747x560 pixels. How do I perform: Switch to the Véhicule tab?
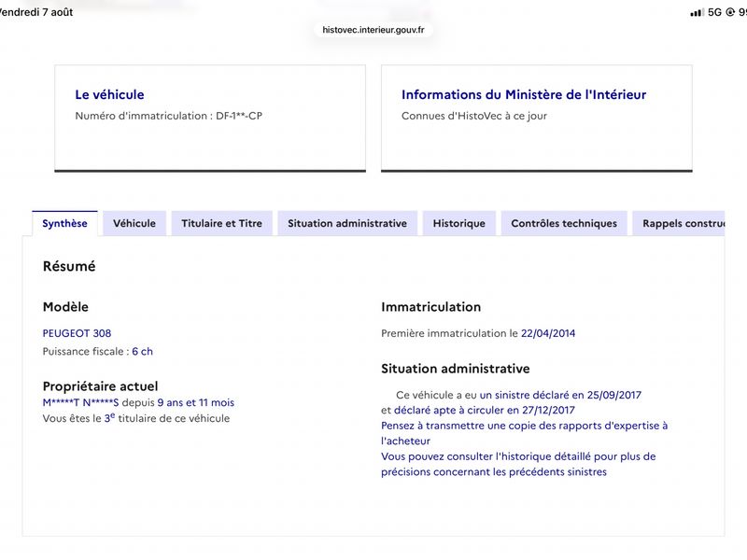[x=134, y=223]
